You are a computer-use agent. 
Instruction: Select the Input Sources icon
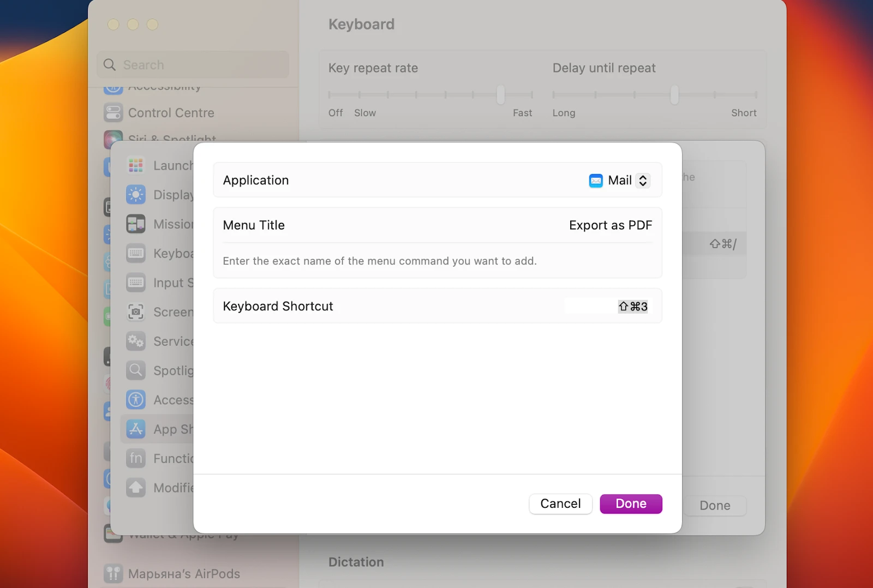(x=136, y=283)
